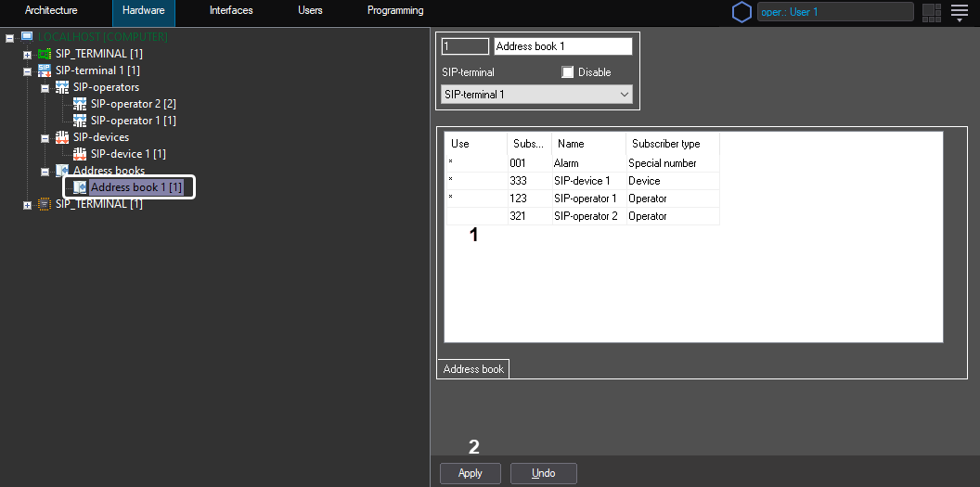
Task: Click the SIP-terminal 1 icon
Action: 45,70
